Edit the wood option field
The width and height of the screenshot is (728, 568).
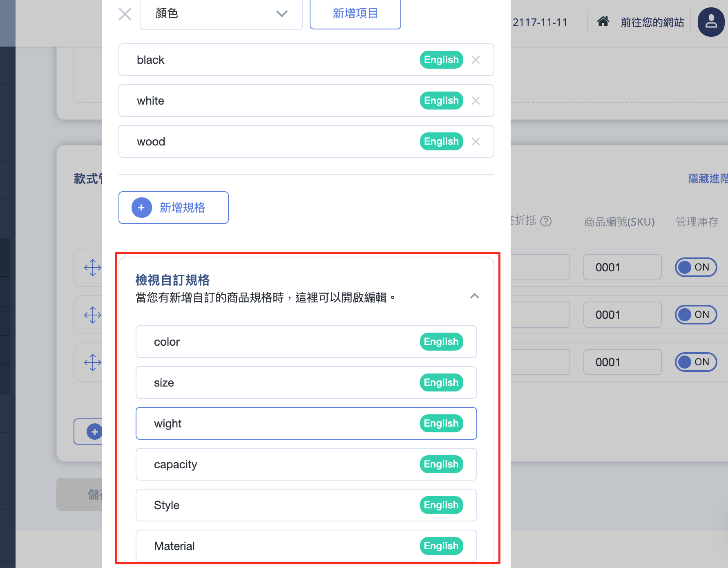[x=306, y=141]
